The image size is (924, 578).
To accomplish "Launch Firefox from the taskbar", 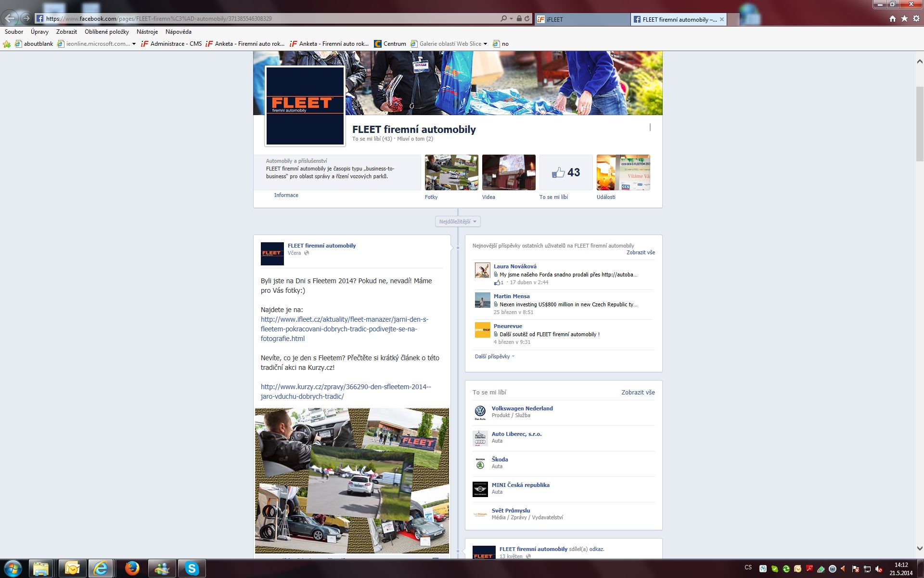I will click(132, 569).
